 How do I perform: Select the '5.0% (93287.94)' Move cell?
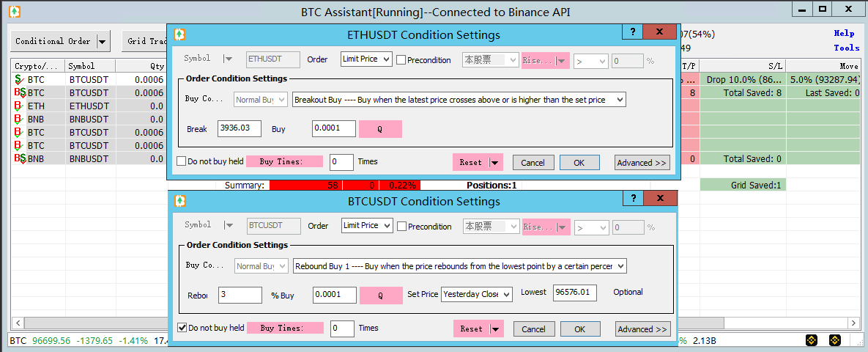click(x=823, y=79)
